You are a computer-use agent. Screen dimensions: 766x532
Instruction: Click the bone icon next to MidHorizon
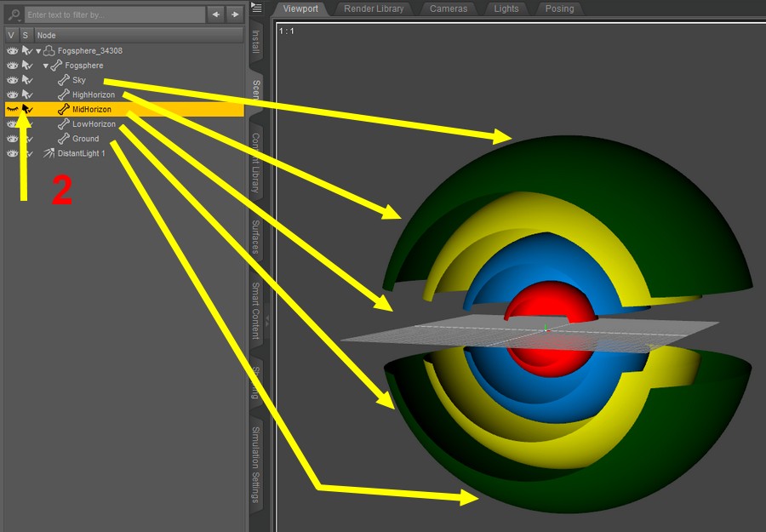point(64,109)
